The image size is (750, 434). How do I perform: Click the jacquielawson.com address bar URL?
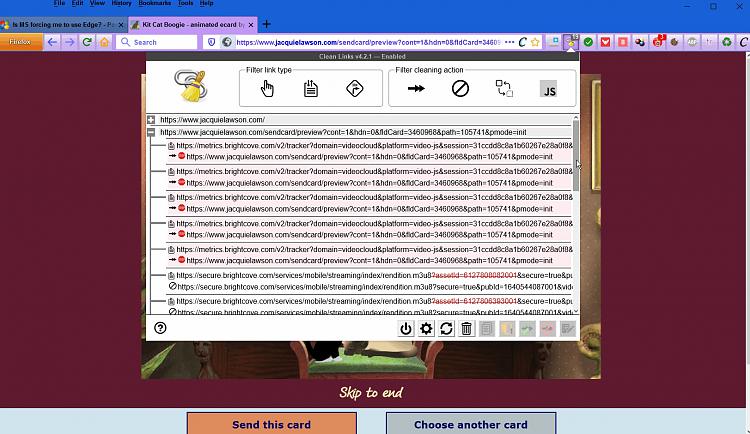click(x=367, y=42)
